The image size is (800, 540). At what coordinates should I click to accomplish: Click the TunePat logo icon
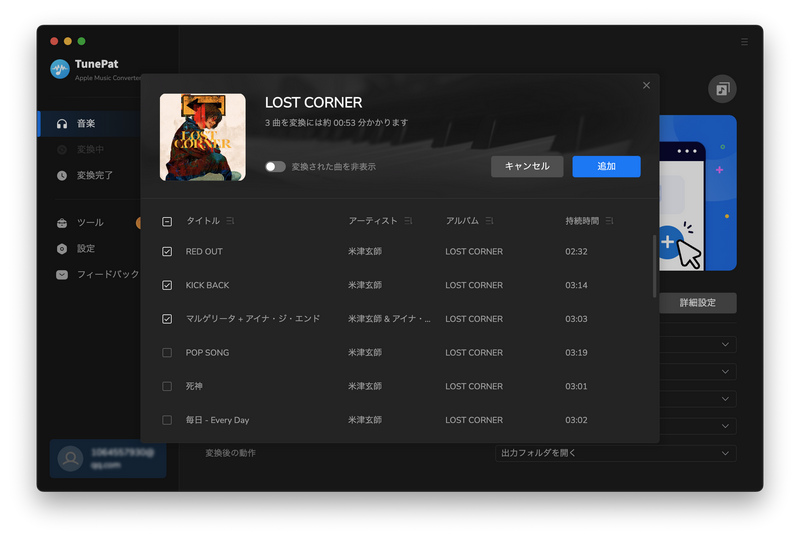60,69
